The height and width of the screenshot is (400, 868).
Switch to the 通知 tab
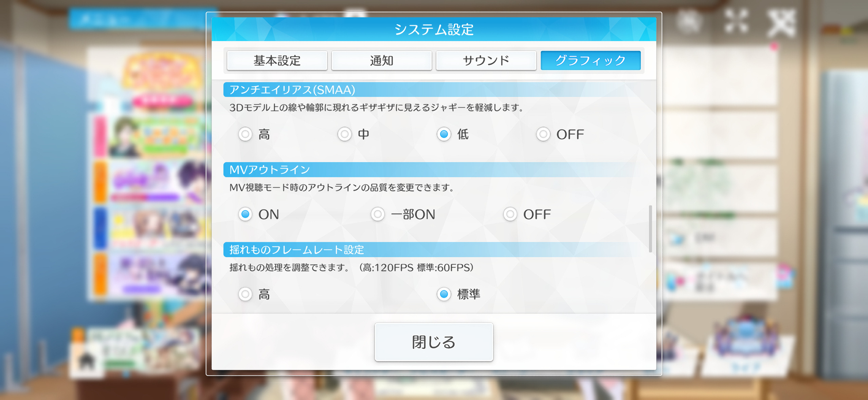381,60
